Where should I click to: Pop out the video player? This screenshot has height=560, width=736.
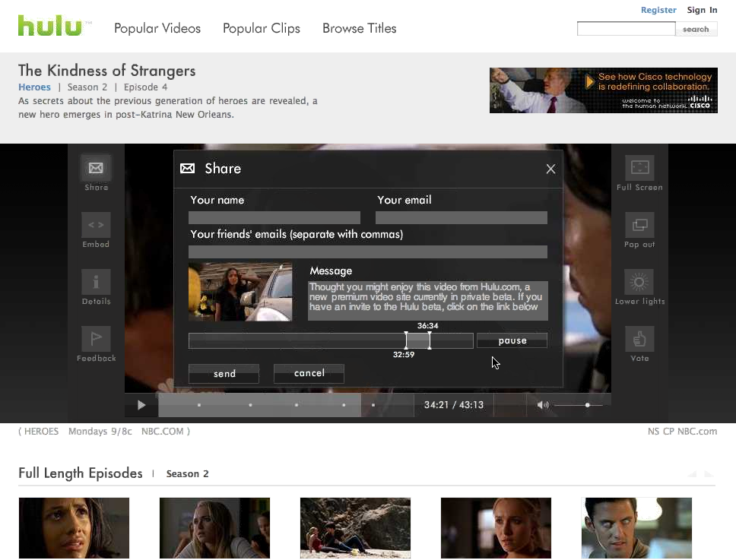point(639,225)
